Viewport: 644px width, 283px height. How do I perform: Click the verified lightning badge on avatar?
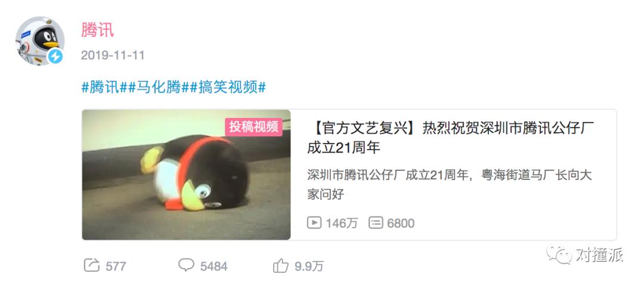pyautogui.click(x=55, y=56)
